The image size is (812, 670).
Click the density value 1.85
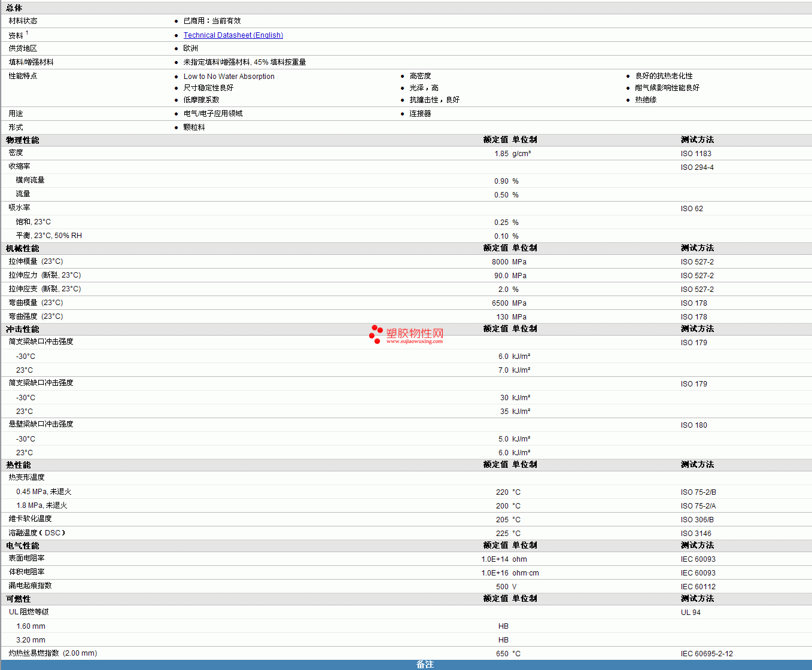[x=501, y=154]
